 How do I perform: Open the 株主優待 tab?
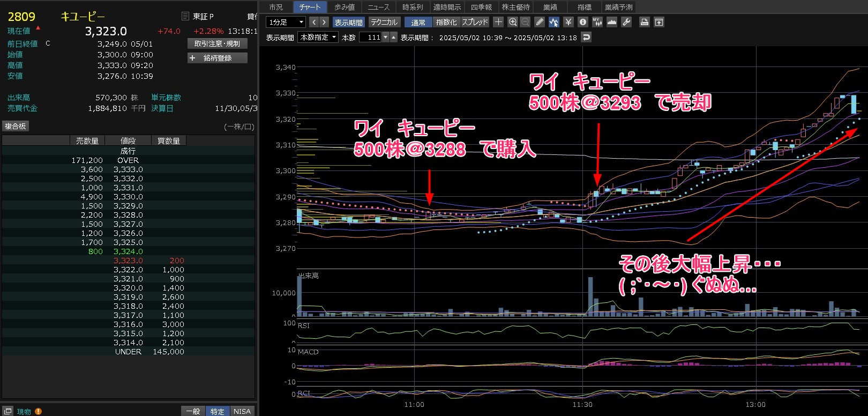coord(515,7)
